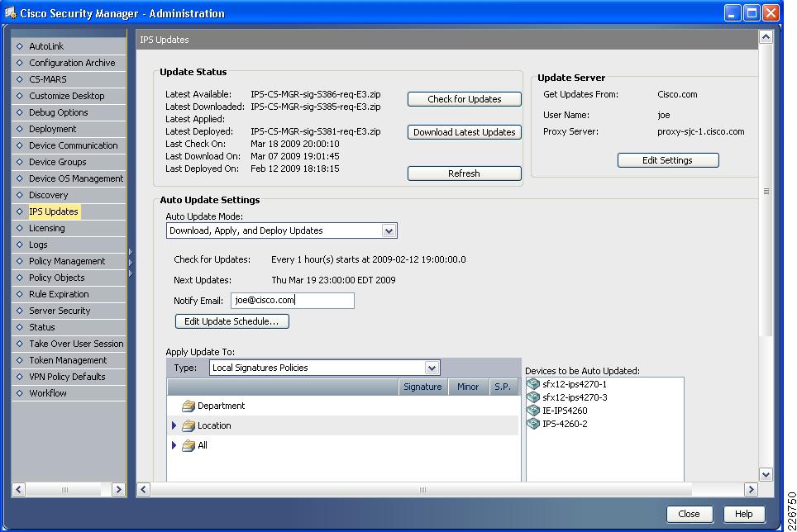This screenshot has height=532, width=797.
Task: Select device icon for sfx12-ips4270-3
Action: 533,397
